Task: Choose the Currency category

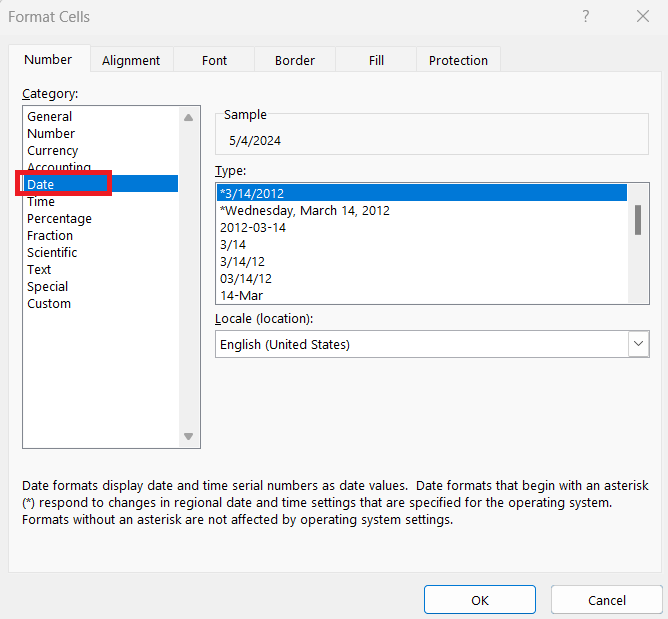Action: (x=101, y=150)
